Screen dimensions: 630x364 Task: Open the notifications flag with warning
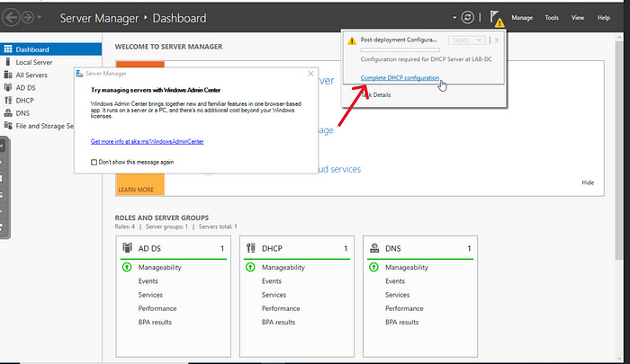pos(497,19)
